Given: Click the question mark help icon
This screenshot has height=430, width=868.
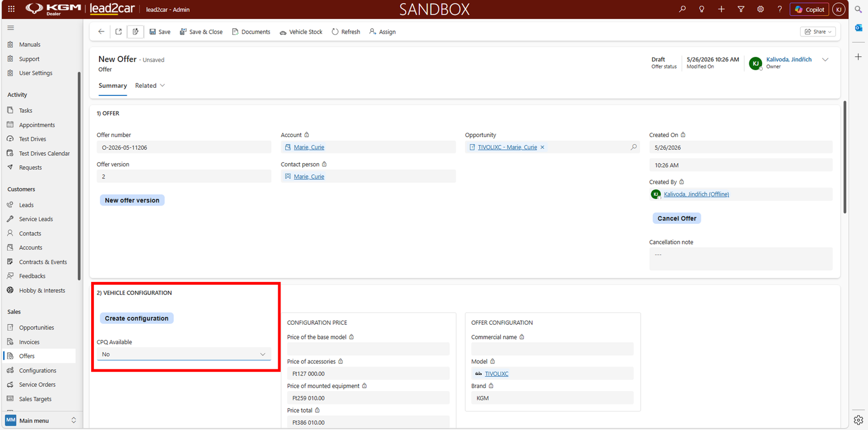Looking at the screenshot, I should (780, 9).
